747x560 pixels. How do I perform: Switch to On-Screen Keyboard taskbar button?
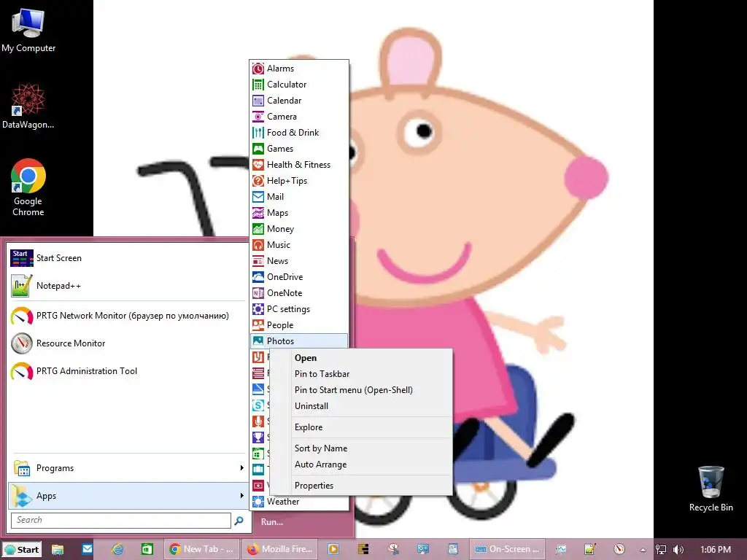tap(507, 550)
